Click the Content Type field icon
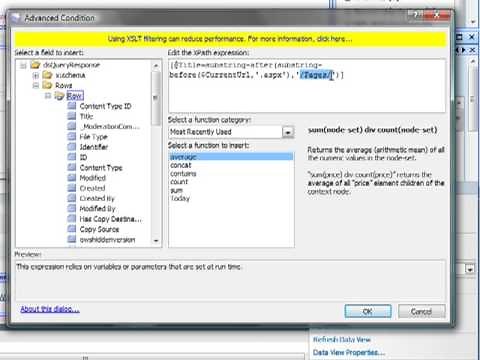Screen dimensions: 480x360 72,167
